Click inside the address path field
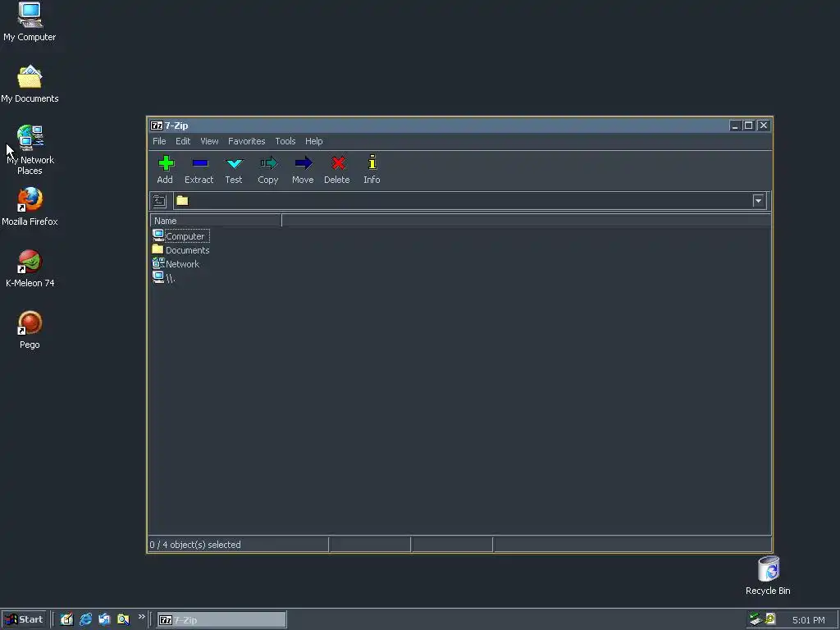Viewport: 840px width, 630px height. (x=470, y=201)
